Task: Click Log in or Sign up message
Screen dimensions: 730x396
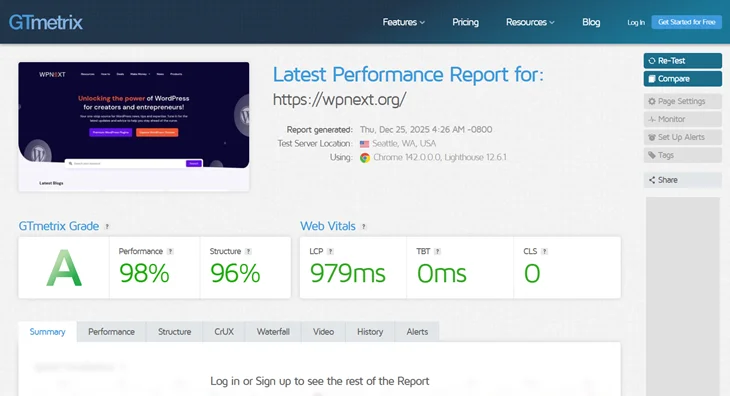Action: tap(319, 381)
